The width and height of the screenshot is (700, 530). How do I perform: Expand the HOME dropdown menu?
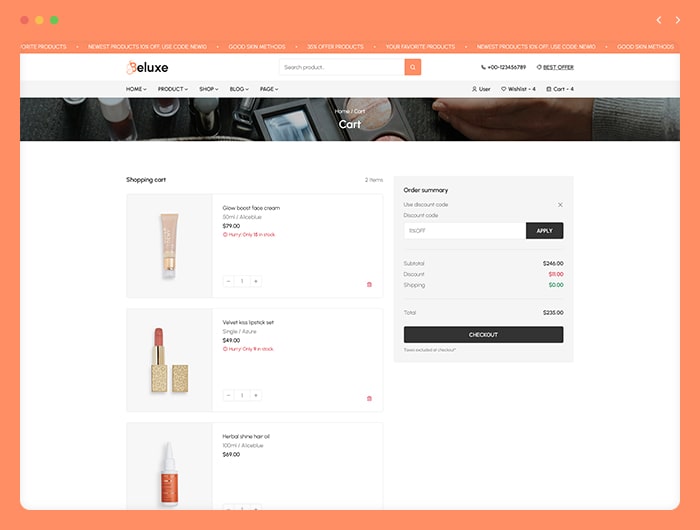(x=136, y=89)
